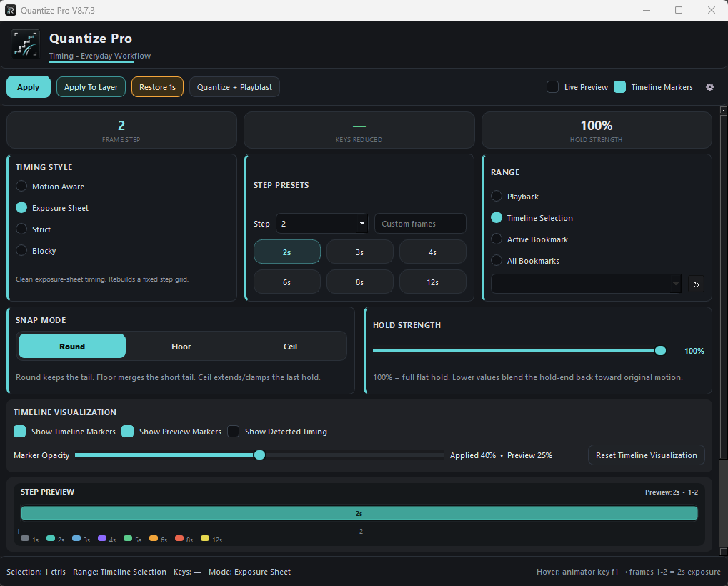This screenshot has height=586, width=728.
Task: Set range to Timeline Selection
Action: coord(497,217)
